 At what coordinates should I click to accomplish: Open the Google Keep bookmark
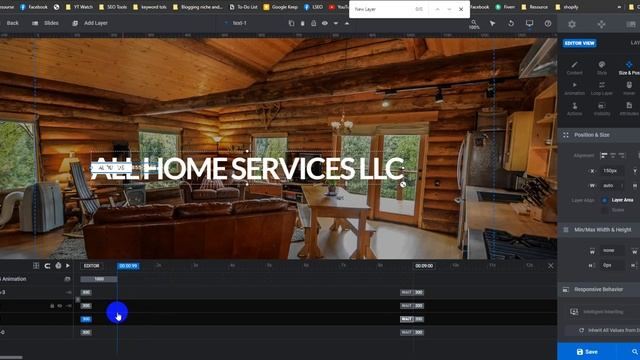(x=280, y=7)
